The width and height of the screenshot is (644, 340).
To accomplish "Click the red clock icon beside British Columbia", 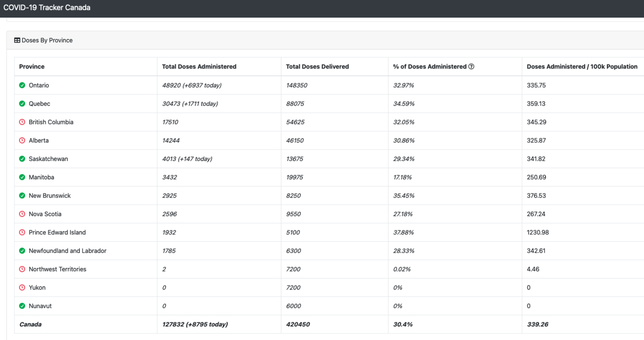I will coord(22,122).
